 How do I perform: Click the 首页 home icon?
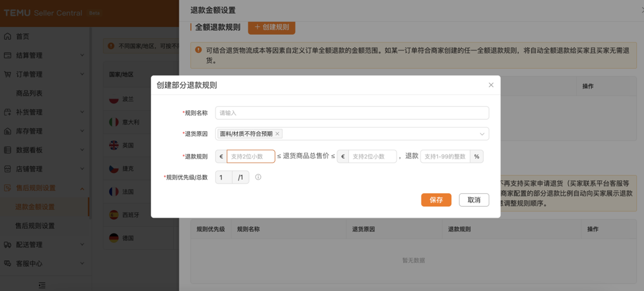pyautogui.click(x=8, y=36)
